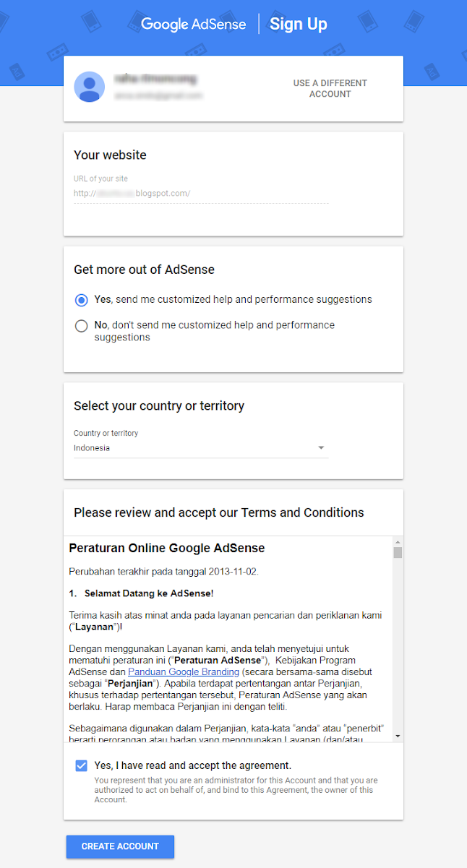
Task: Click the Selamat Datang ke AdSense heading
Action: [x=148, y=593]
